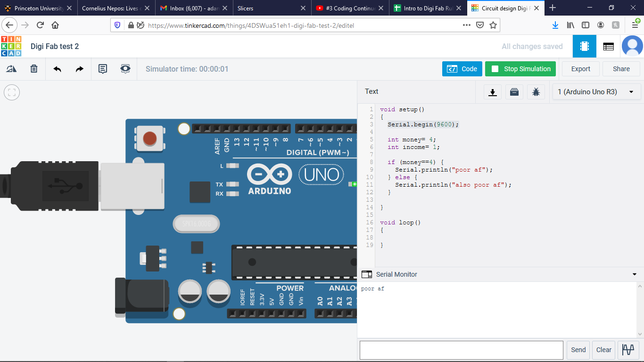Viewport: 644px width, 362px height.
Task: Click the address bar URL
Action: pos(251,25)
